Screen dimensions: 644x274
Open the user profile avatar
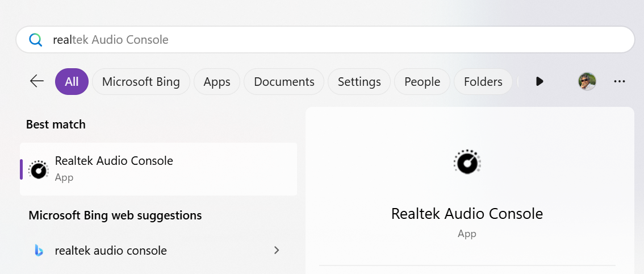(587, 81)
